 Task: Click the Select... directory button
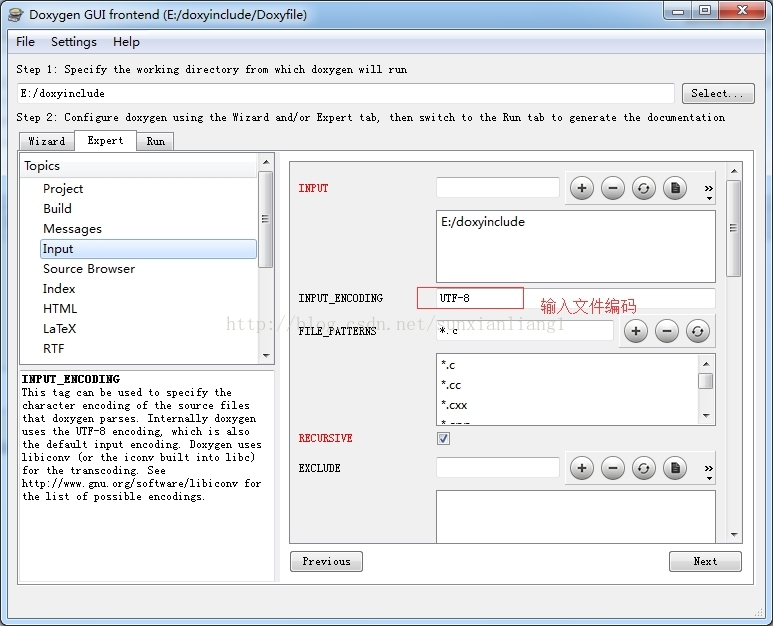point(718,93)
